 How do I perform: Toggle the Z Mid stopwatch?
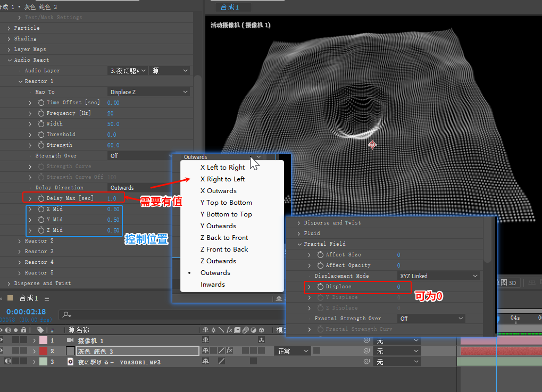pyautogui.click(x=41, y=230)
